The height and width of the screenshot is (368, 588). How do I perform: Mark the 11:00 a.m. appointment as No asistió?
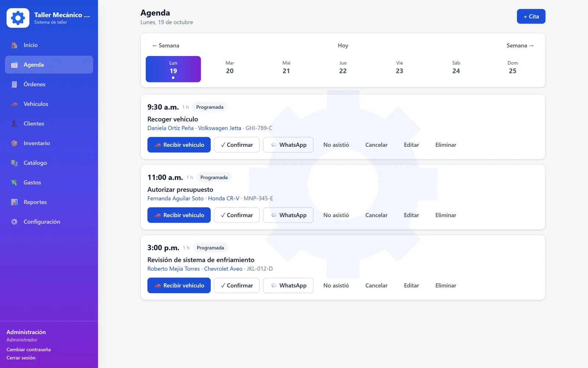[x=336, y=215]
